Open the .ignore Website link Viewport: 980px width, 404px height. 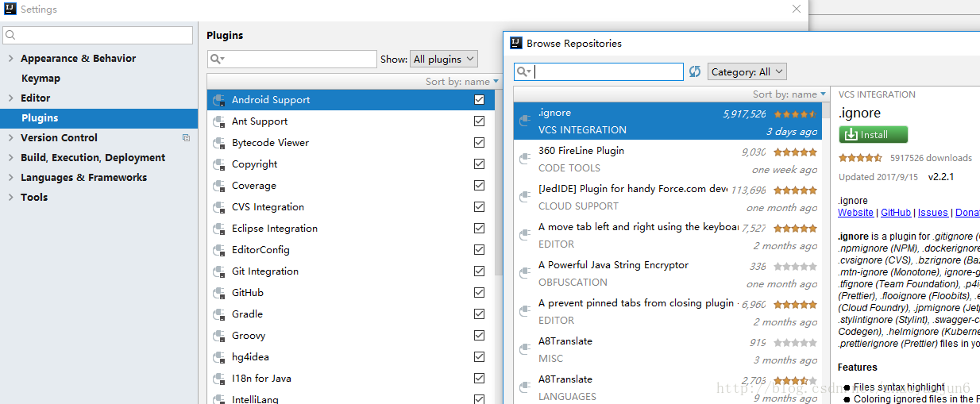[855, 213]
